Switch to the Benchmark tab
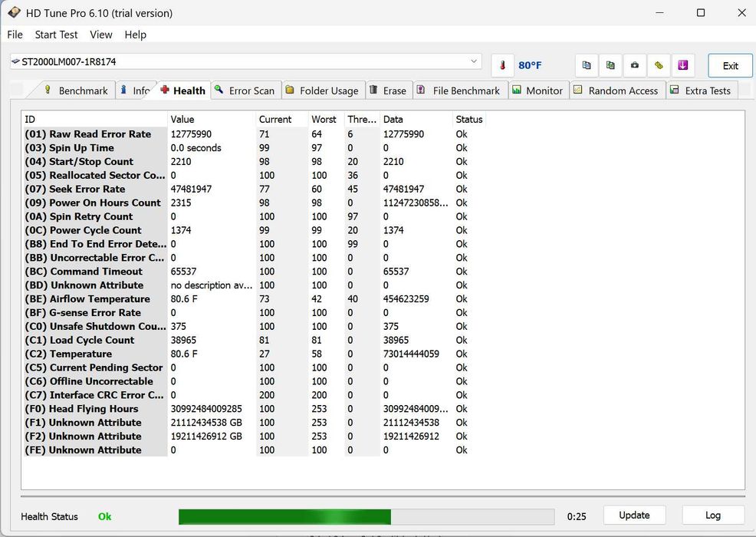 [76, 91]
